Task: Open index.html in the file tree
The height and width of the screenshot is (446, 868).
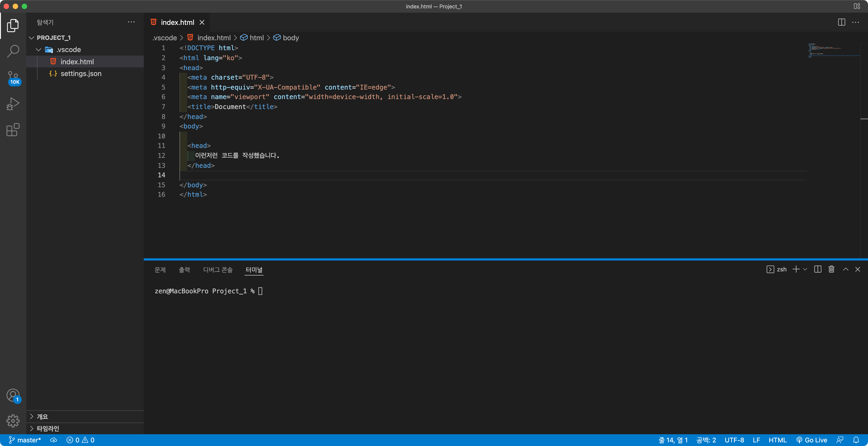Action: click(x=85, y=61)
